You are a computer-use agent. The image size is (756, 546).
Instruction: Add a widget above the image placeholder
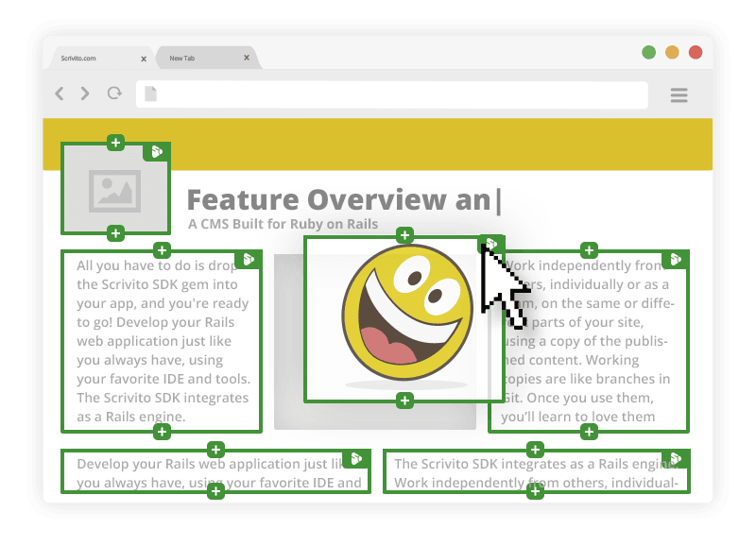[115, 143]
